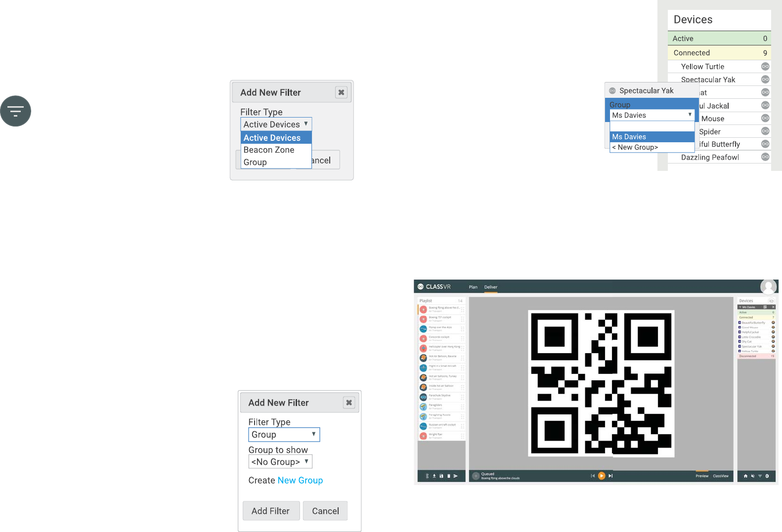Open the Group to show dropdown
This screenshot has height=532, width=782.
pos(280,462)
